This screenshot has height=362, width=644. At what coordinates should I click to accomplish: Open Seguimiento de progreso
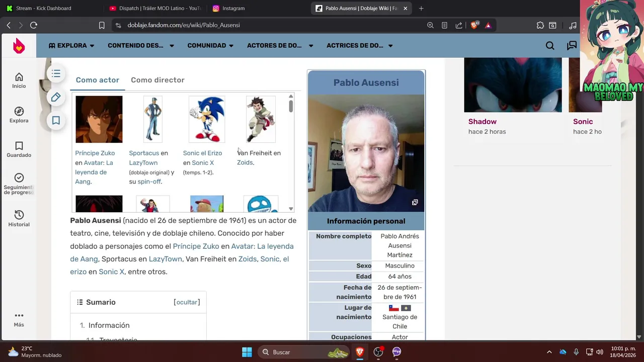(x=19, y=184)
